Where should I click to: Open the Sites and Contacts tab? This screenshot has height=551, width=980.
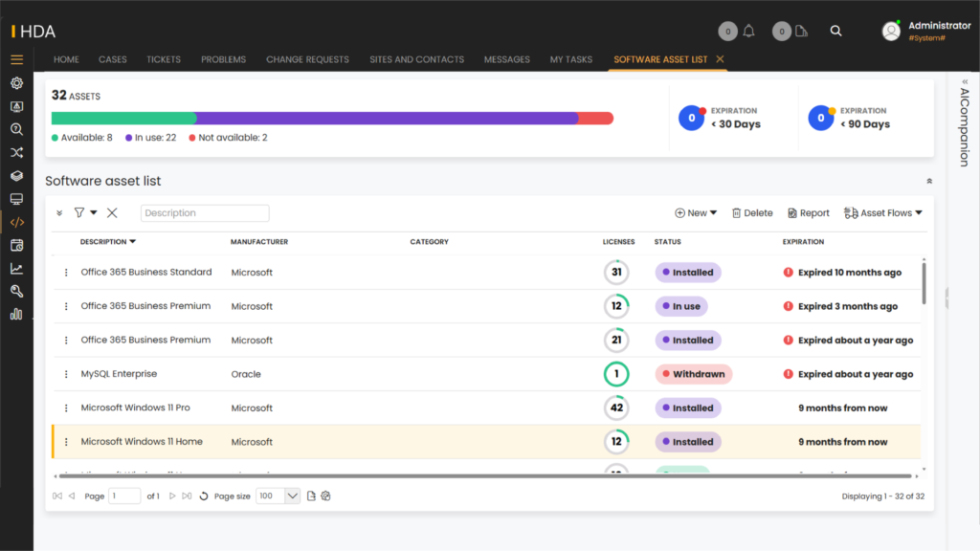417,59
